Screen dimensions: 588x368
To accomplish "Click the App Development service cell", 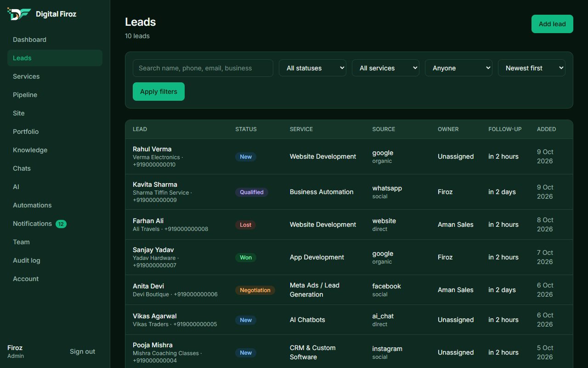I will click(317, 257).
